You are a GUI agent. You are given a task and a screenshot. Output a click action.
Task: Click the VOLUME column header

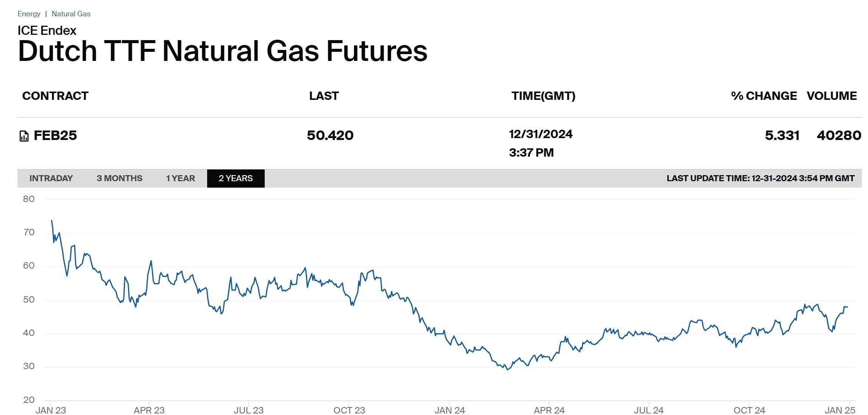[832, 96]
